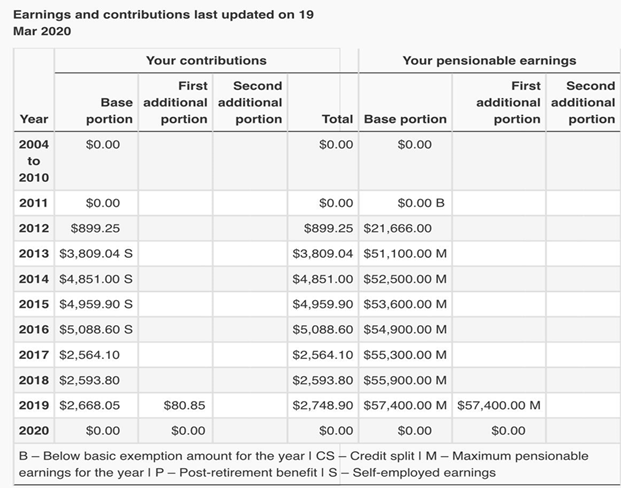Click the "Your pensionable earnings" group header
Image resolution: width=621 pixels, height=488 pixels.
click(489, 61)
